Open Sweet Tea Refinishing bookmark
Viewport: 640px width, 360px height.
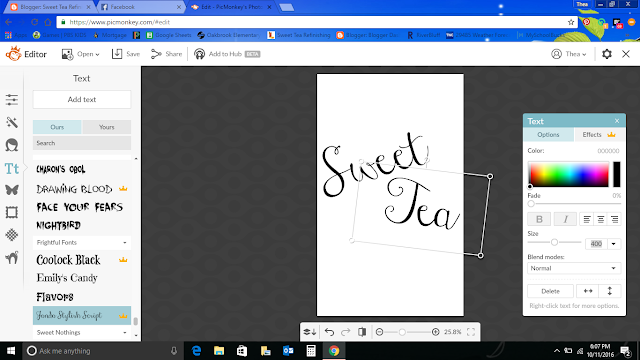click(x=299, y=35)
